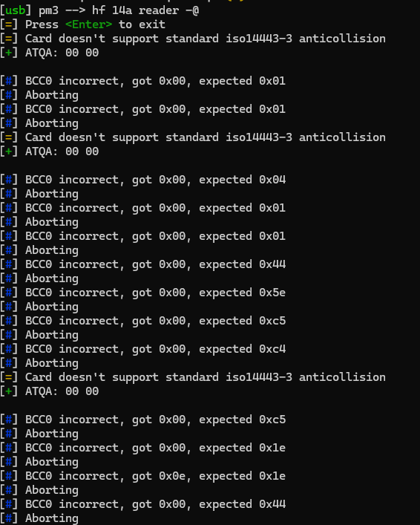Click the first 'Aborting' line

click(39, 95)
